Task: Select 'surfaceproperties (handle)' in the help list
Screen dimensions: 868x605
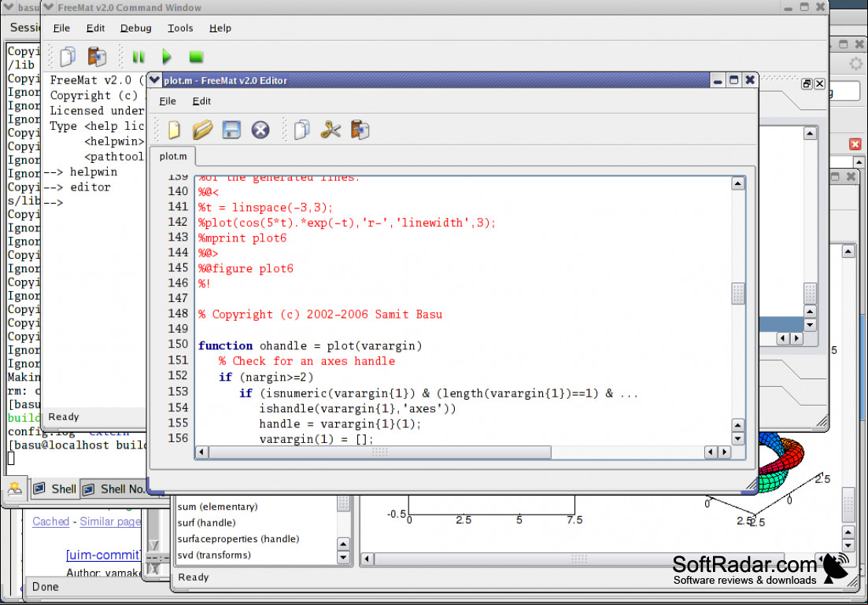Action: pyautogui.click(x=238, y=539)
